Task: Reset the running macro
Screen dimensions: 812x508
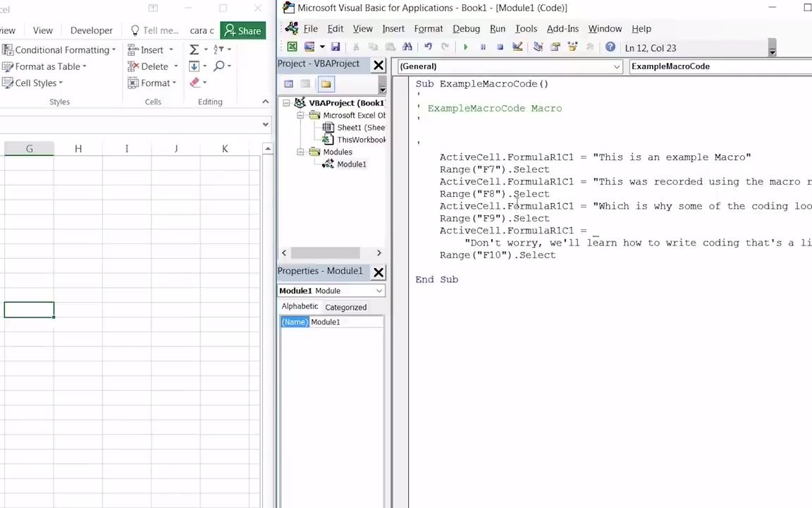Action: 498,47
